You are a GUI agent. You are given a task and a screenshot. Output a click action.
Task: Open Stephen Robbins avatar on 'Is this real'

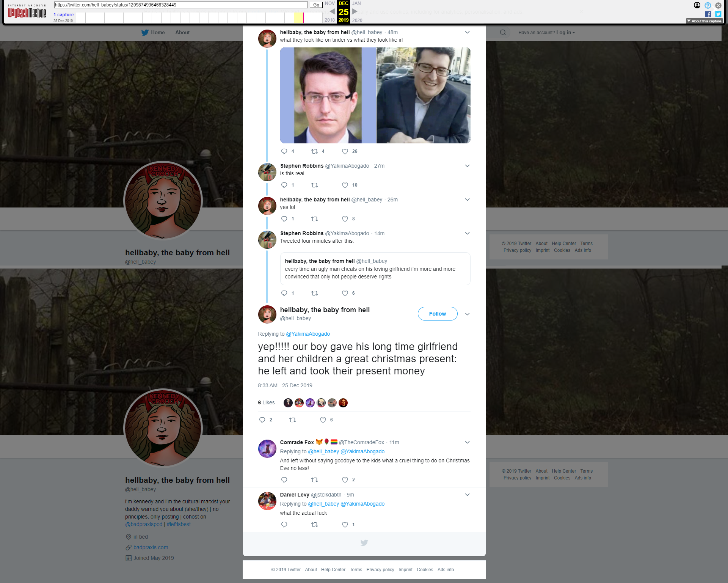267,172
